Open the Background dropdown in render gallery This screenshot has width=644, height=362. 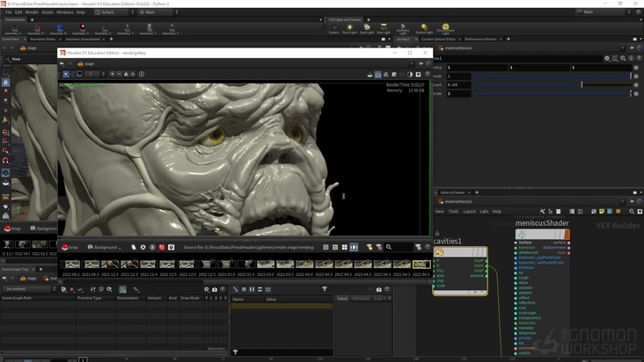[x=104, y=247]
